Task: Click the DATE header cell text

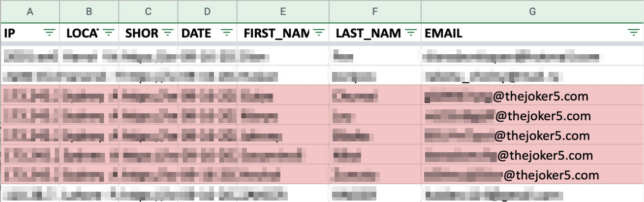Action: (x=196, y=34)
